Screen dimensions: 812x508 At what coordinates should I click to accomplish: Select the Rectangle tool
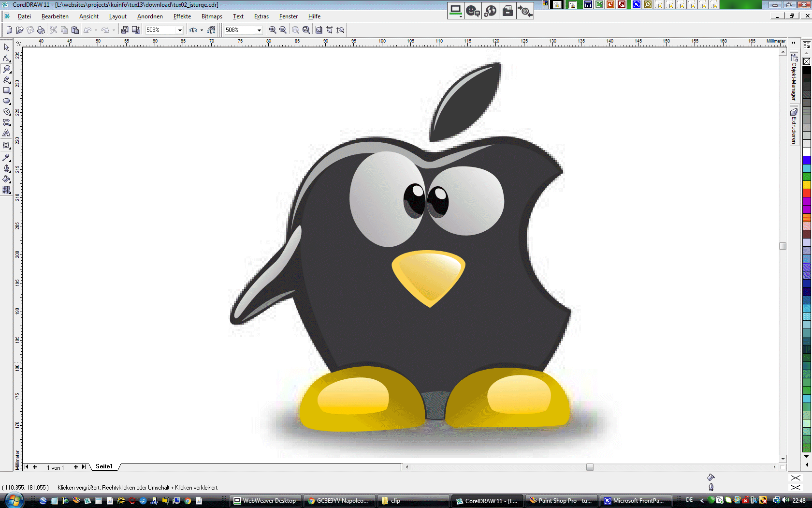pyautogui.click(x=6, y=90)
